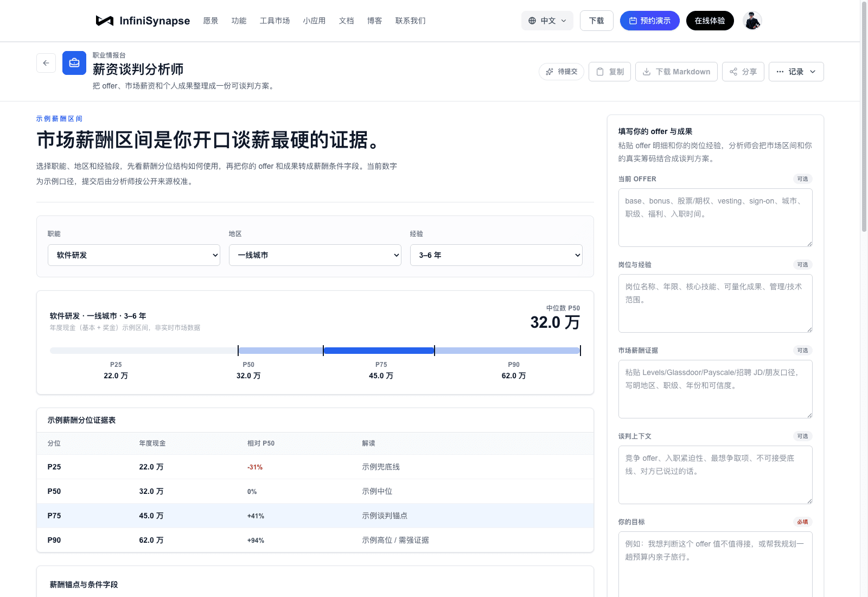Click the 下载 button in header

[596, 21]
